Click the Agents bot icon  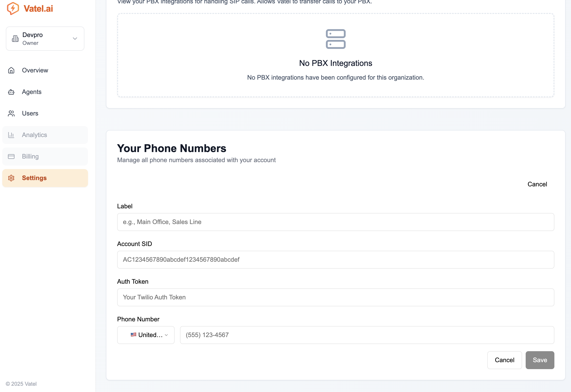coord(11,92)
